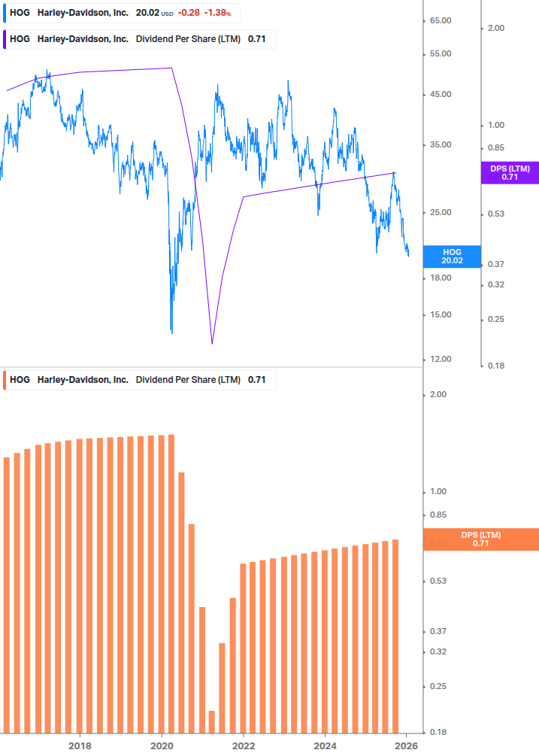
Task: Click the 2018 year label on time axis
Action: point(80,746)
